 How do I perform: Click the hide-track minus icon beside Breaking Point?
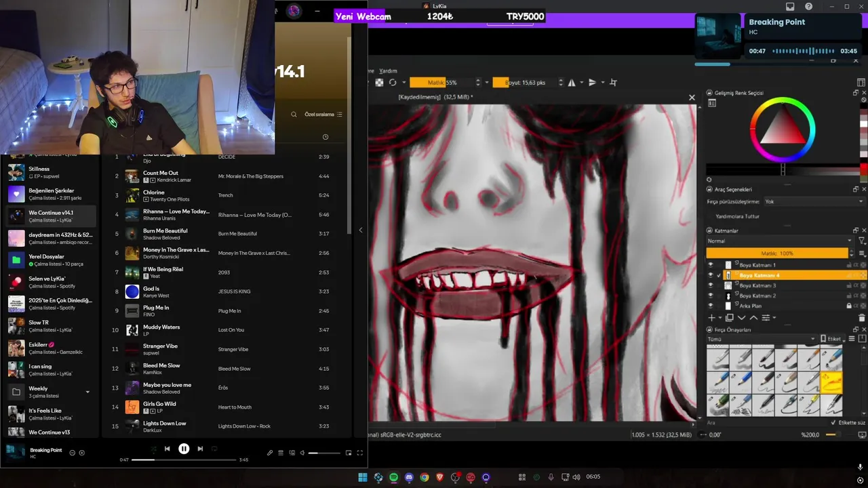72,453
